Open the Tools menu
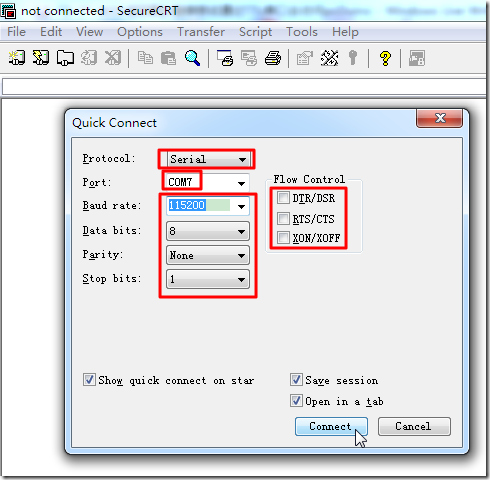The image size is (490, 480). coord(302,32)
